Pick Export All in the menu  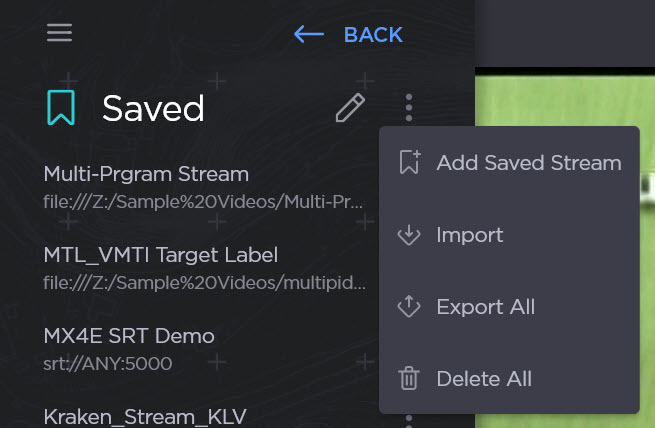(485, 307)
